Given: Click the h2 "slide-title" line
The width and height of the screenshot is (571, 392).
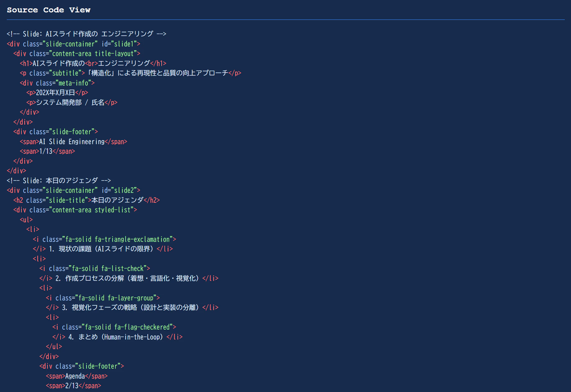Looking at the screenshot, I should [87, 200].
